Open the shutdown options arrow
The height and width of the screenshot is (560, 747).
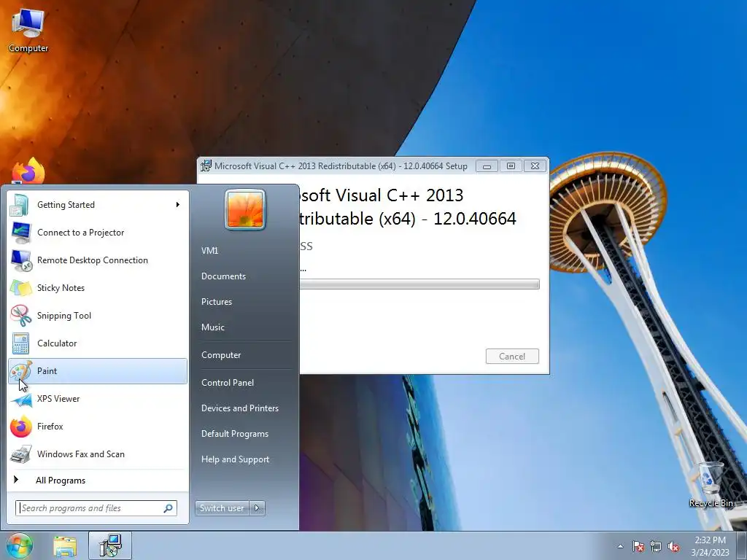pos(257,508)
